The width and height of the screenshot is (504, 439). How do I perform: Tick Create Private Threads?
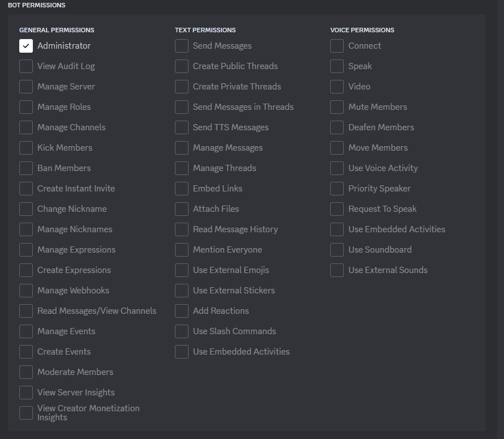point(182,87)
